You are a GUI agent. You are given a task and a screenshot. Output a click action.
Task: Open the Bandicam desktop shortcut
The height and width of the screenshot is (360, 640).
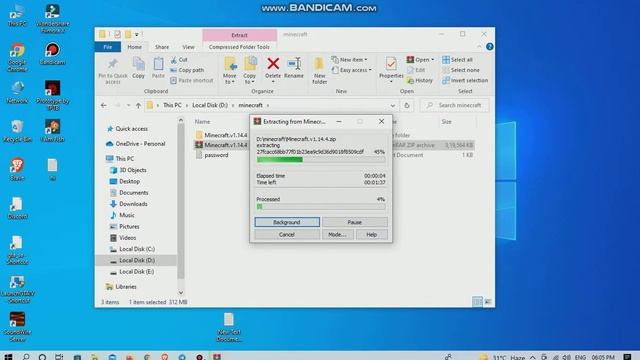coord(52,53)
